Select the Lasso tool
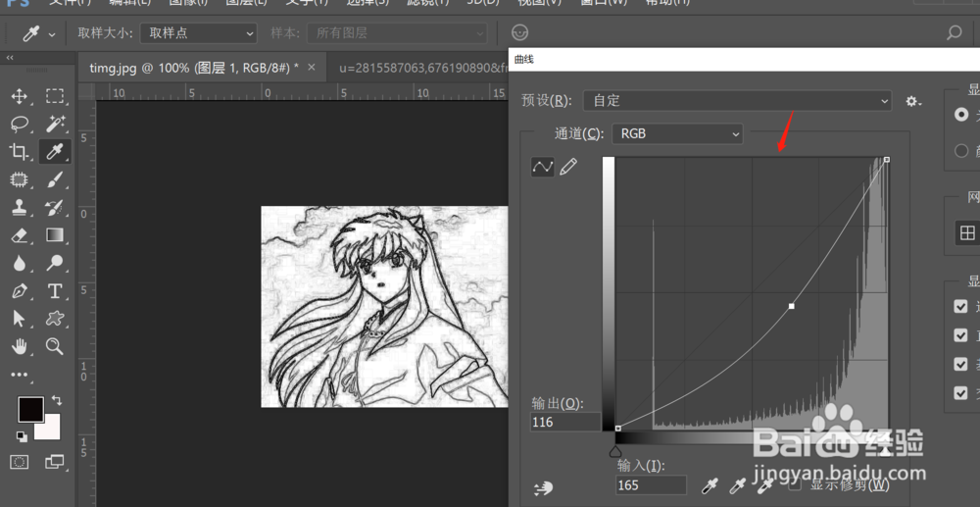The height and width of the screenshot is (507, 980). click(20, 124)
